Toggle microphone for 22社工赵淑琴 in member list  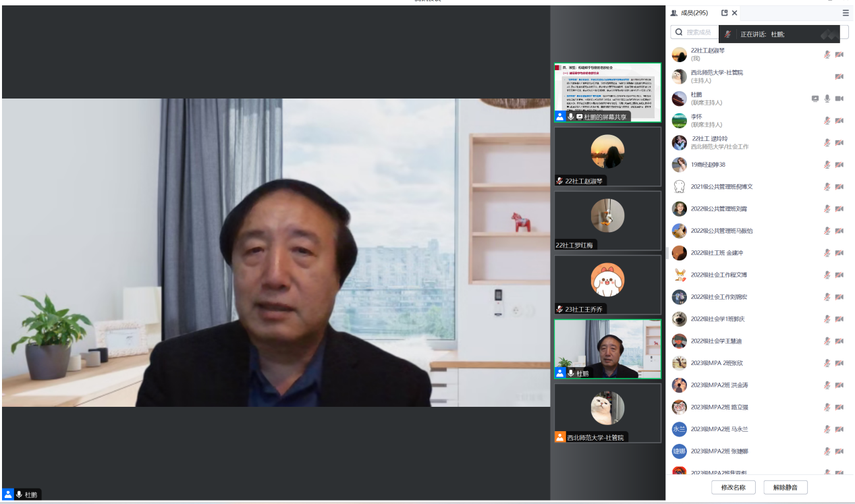pyautogui.click(x=827, y=55)
